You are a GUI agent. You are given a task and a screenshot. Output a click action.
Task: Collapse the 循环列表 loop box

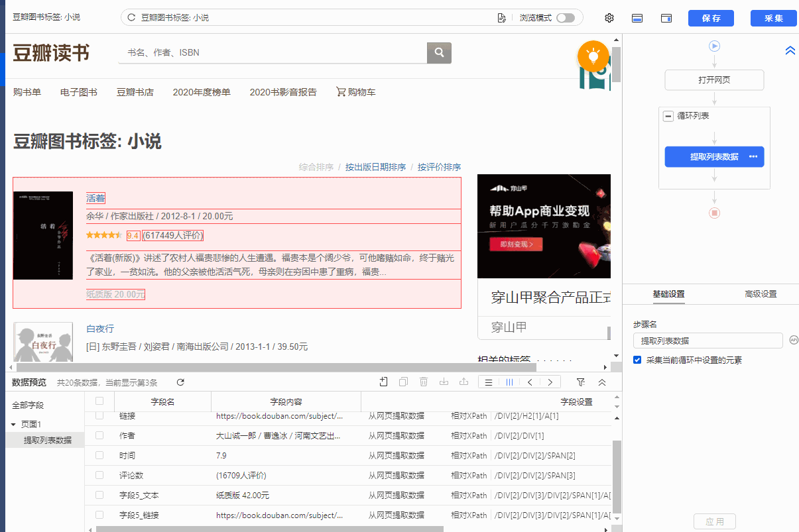tap(668, 116)
